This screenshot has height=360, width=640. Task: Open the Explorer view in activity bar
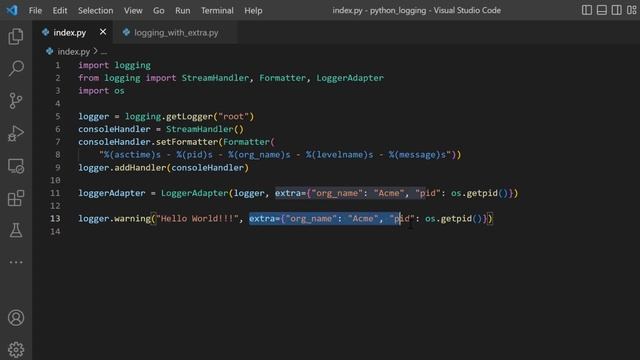click(x=16, y=36)
